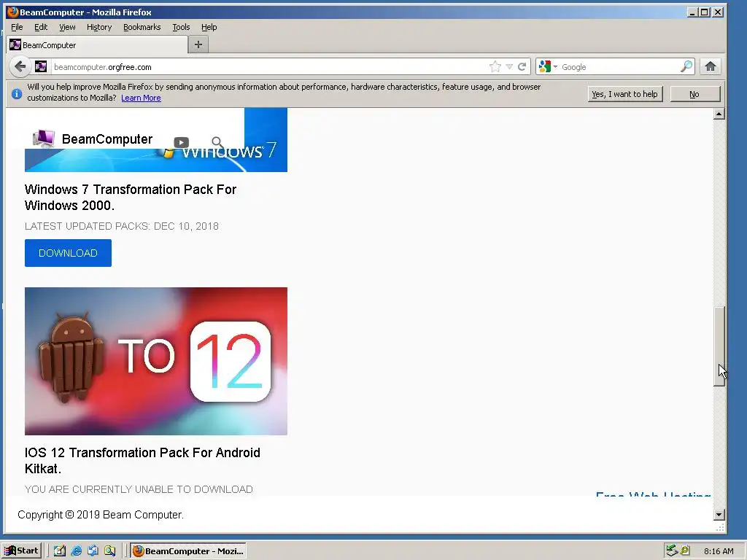Click the Learn More link
Viewport: 747px width, 560px height.
tap(141, 98)
